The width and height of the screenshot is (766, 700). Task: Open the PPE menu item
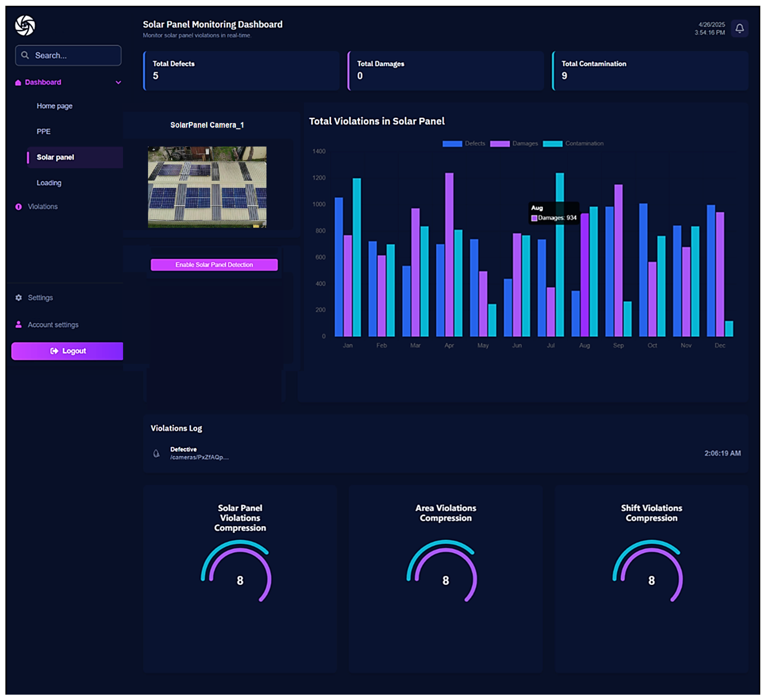coord(43,131)
